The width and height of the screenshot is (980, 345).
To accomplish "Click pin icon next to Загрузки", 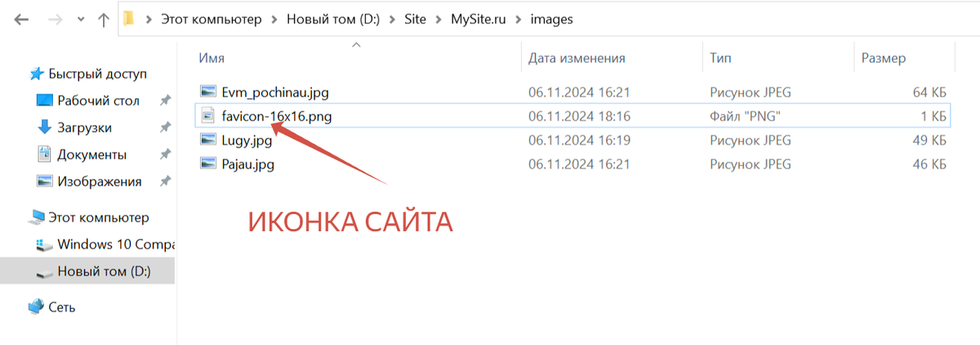I will coord(166,128).
